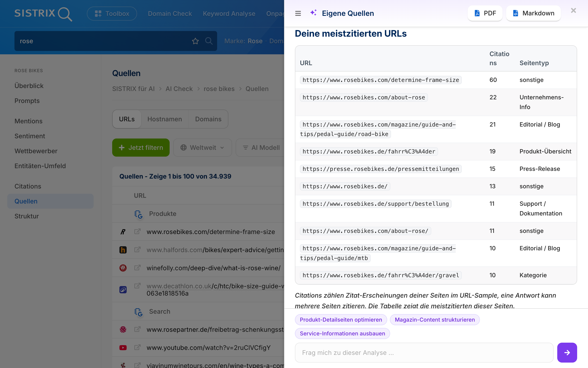Open external link icon for winefolly.com row
Viewport: 588px width, 368px height.
(138, 268)
